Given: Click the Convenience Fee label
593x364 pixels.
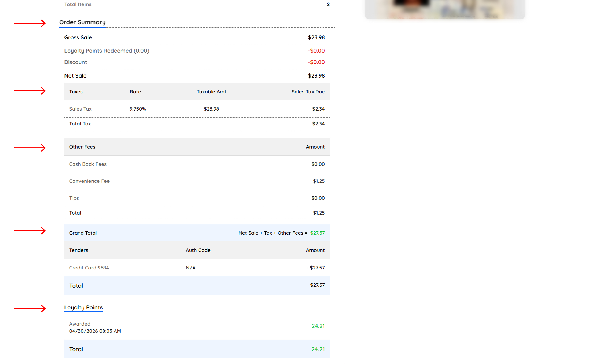Looking at the screenshot, I should tap(89, 181).
